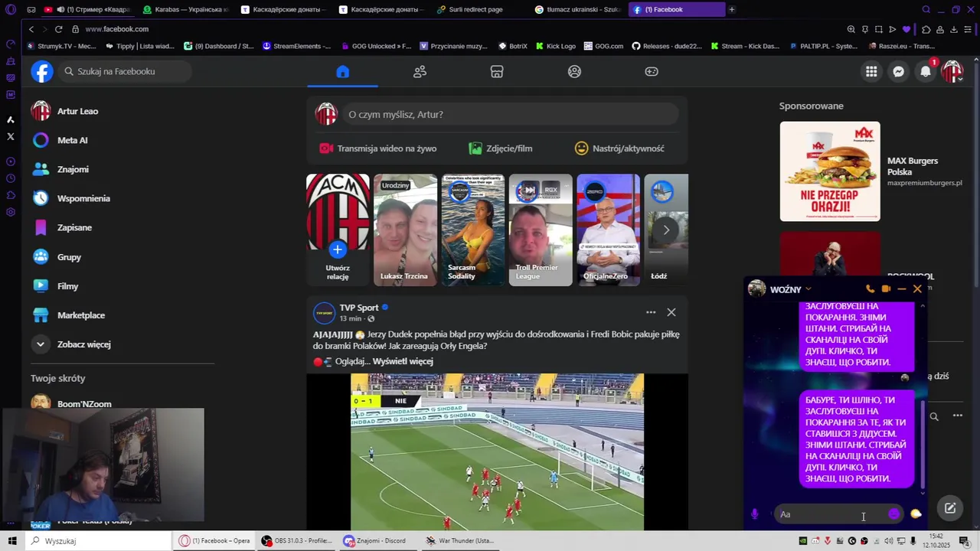Open Troll Premier League story
Viewport: 980px width, 551px height.
click(541, 230)
